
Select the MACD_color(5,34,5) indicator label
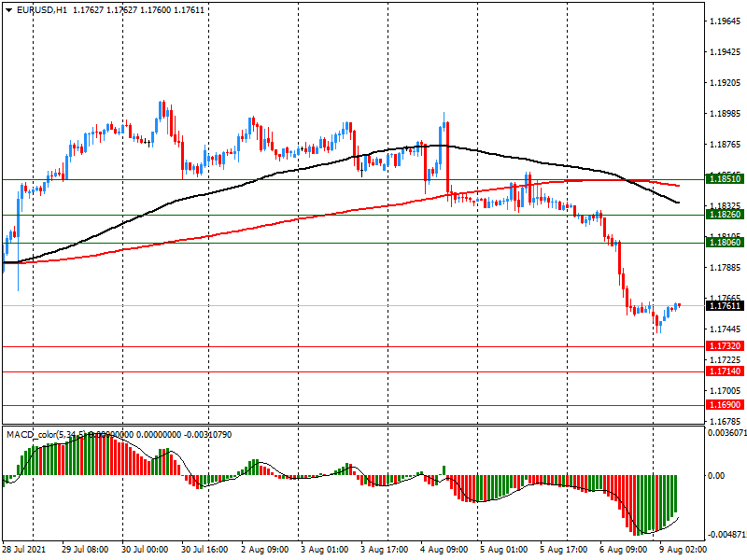click(46, 435)
